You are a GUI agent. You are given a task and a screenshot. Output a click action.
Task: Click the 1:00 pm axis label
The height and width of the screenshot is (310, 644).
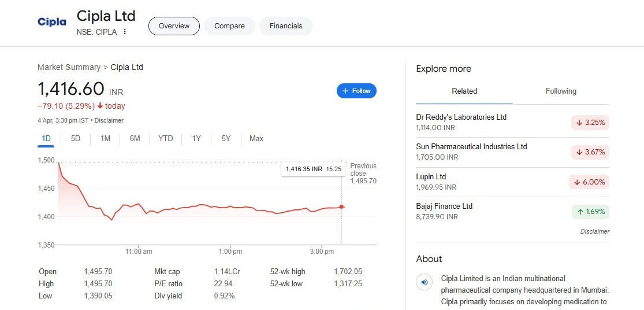pyautogui.click(x=230, y=252)
